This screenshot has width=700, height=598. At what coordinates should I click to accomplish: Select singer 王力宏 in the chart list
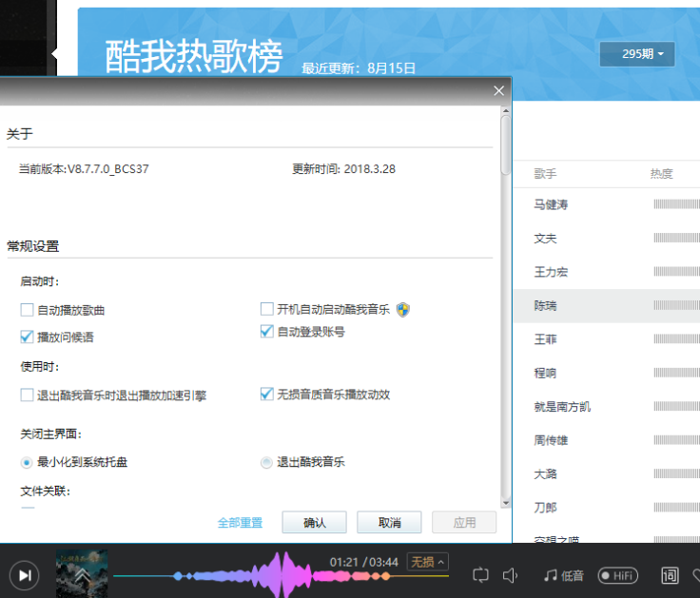pos(552,272)
